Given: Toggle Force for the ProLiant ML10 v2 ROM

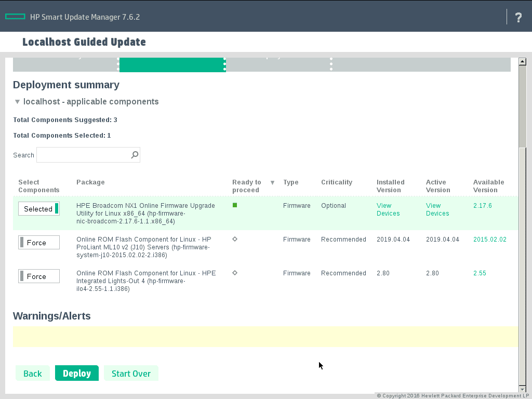Looking at the screenshot, I should click(x=39, y=242).
